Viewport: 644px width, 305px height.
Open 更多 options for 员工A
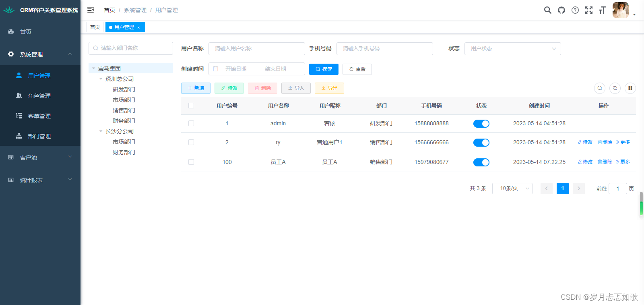coord(623,162)
